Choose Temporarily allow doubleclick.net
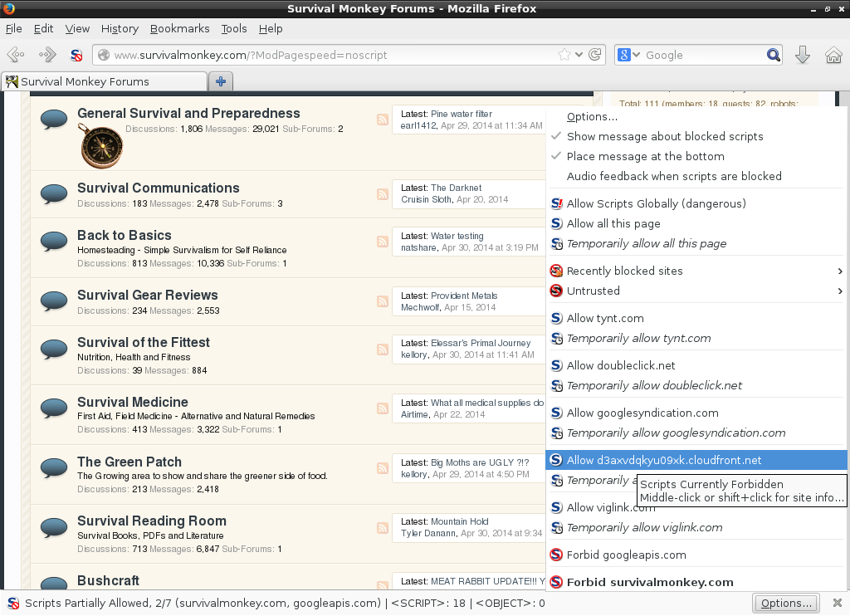This screenshot has width=850, height=616. coord(696,385)
